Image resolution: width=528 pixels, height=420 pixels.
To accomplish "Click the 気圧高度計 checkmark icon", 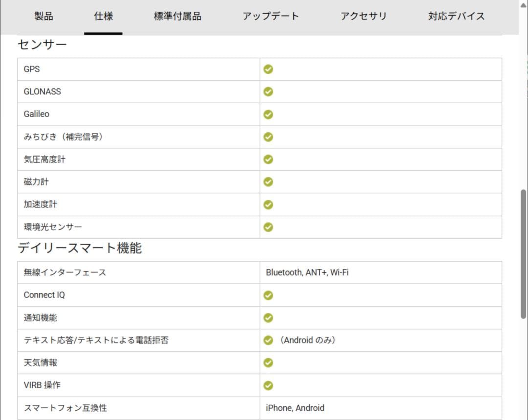I will [268, 159].
